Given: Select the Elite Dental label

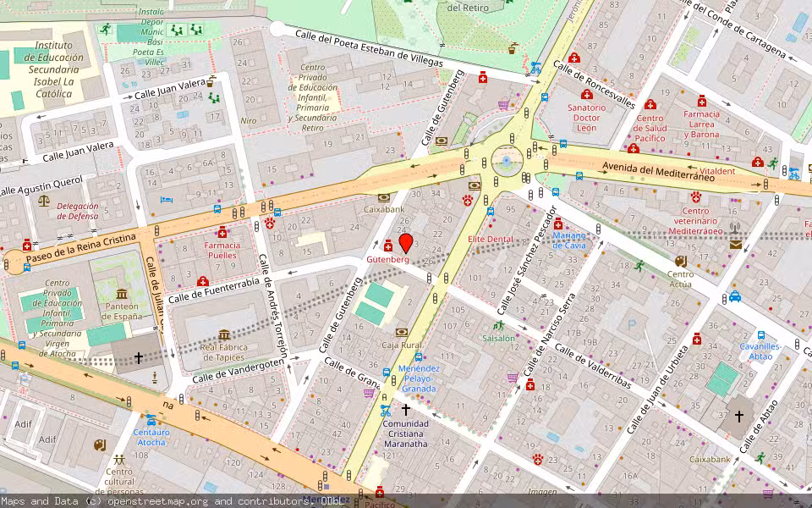Looking at the screenshot, I should pos(491,239).
